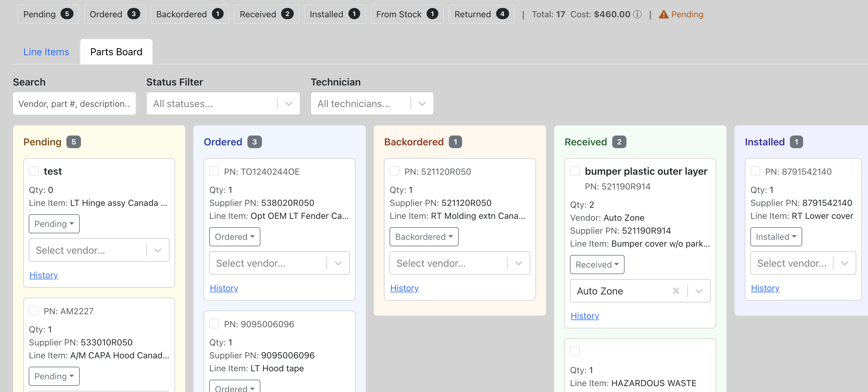Click the Total: 17 summary text

(549, 14)
